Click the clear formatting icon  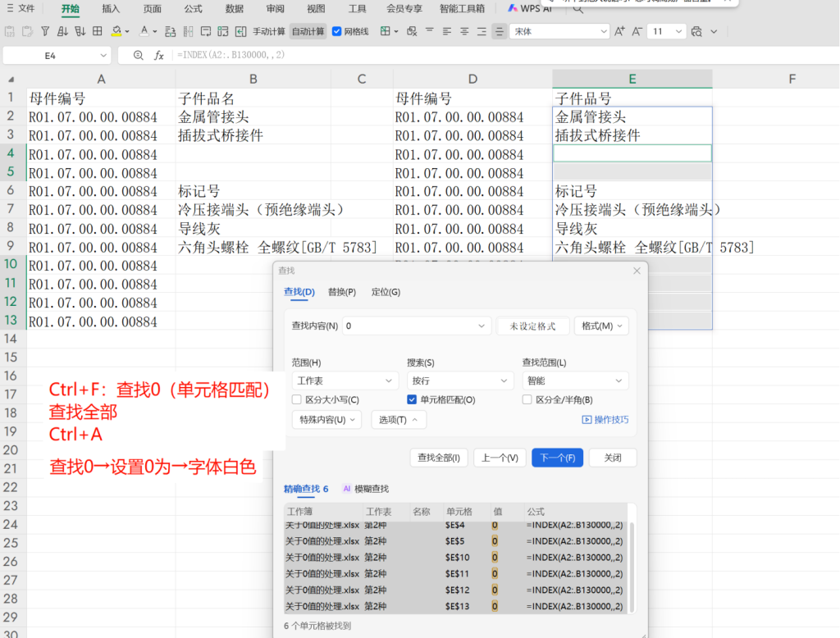point(412,32)
